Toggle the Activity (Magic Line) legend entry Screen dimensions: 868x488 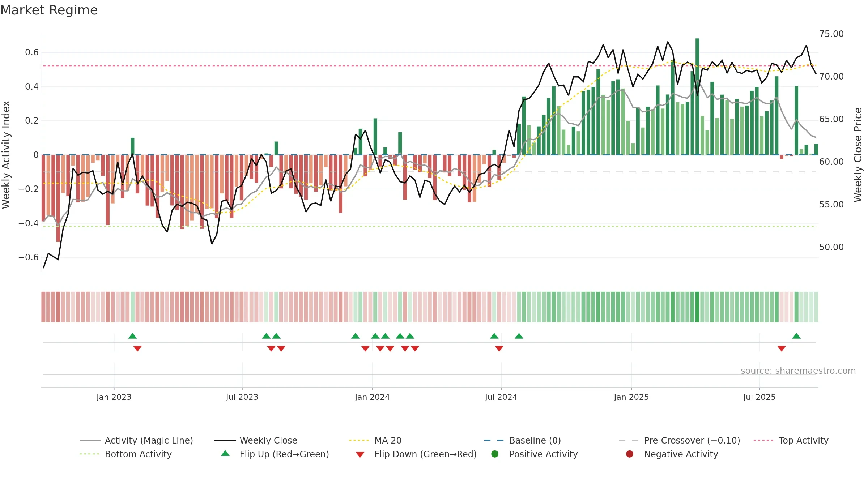(136, 440)
